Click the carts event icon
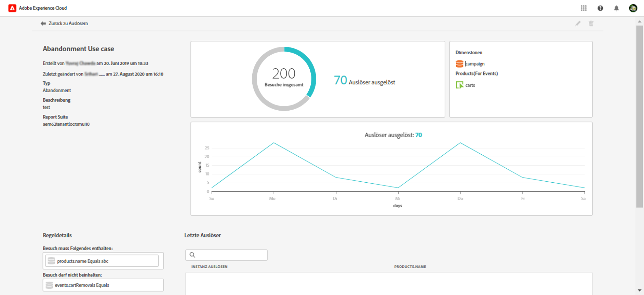The width and height of the screenshot is (644, 295). point(459,85)
